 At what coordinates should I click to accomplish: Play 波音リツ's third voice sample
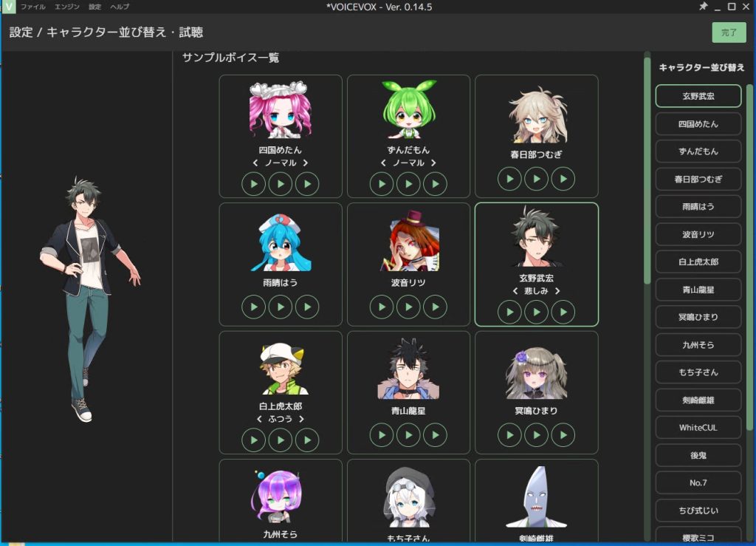click(436, 307)
